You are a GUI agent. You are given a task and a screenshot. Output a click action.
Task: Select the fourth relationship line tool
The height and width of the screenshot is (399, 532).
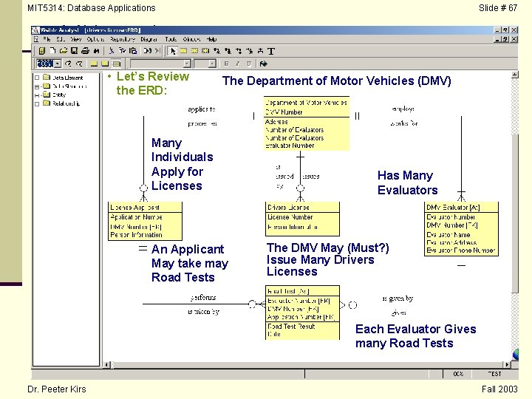coord(250,51)
